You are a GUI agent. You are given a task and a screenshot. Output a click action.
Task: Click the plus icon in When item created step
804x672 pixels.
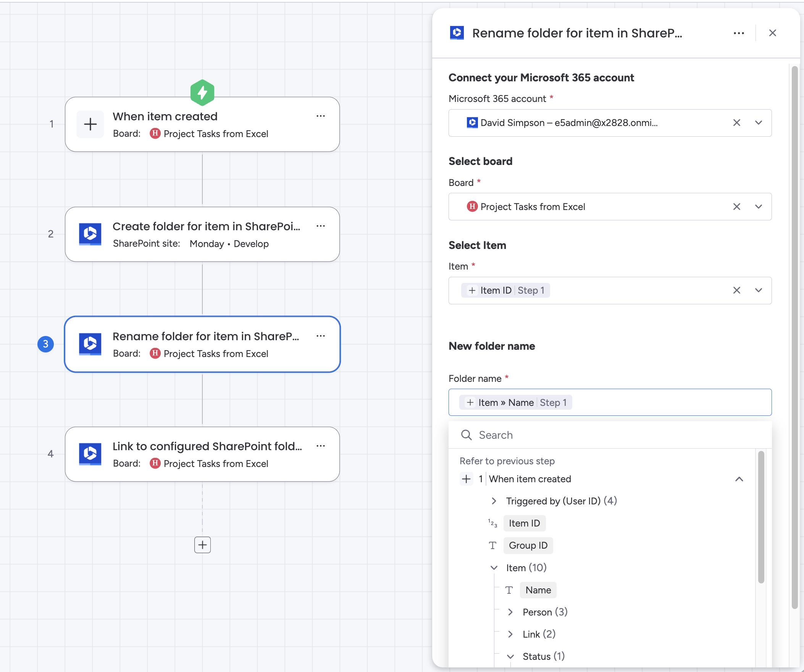[90, 124]
